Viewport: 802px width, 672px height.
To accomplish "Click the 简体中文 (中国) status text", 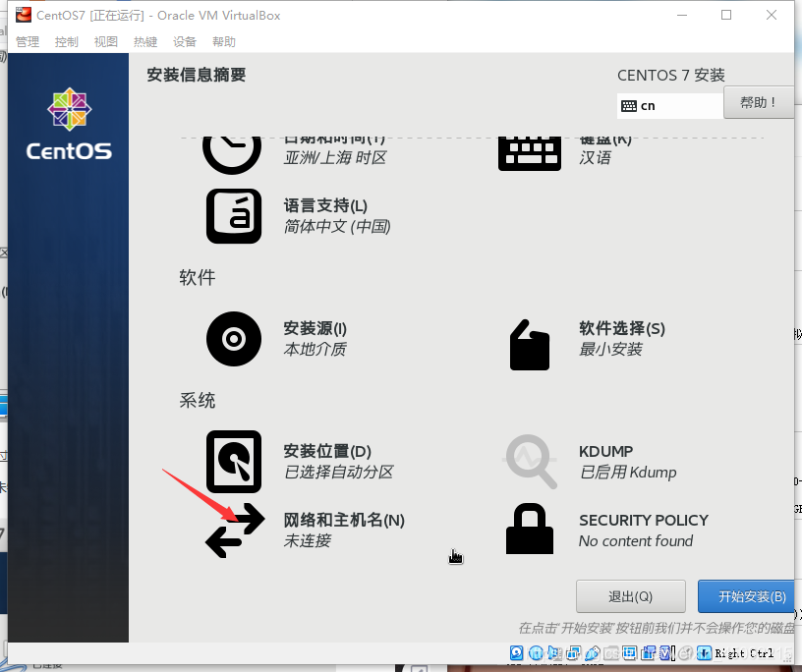I will point(337,226).
